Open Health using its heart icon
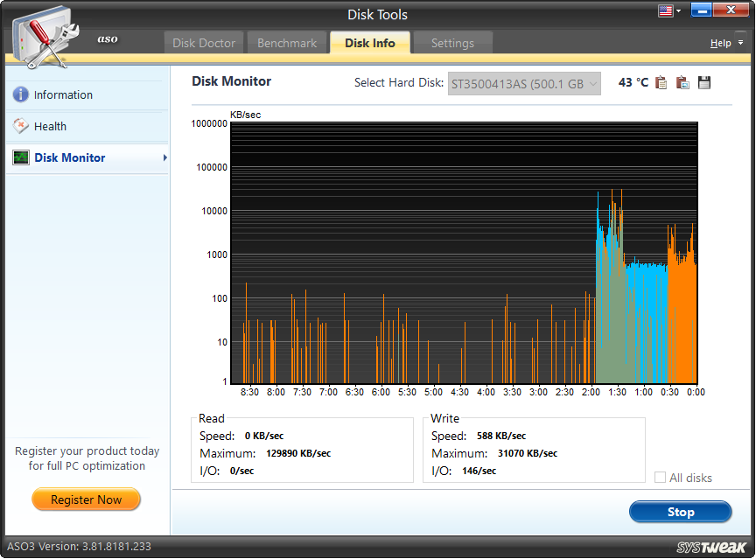This screenshot has height=559, width=756. pos(19,126)
